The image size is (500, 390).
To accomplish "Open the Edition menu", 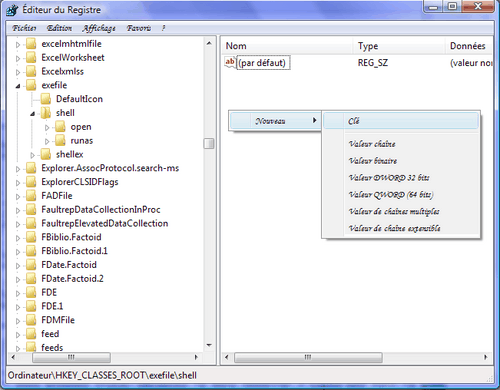I will [x=59, y=28].
